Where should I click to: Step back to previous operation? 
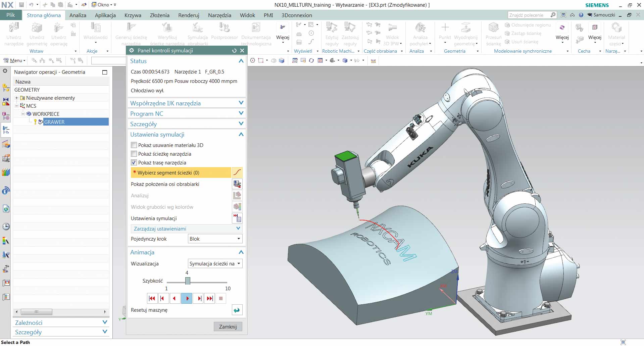tap(163, 298)
